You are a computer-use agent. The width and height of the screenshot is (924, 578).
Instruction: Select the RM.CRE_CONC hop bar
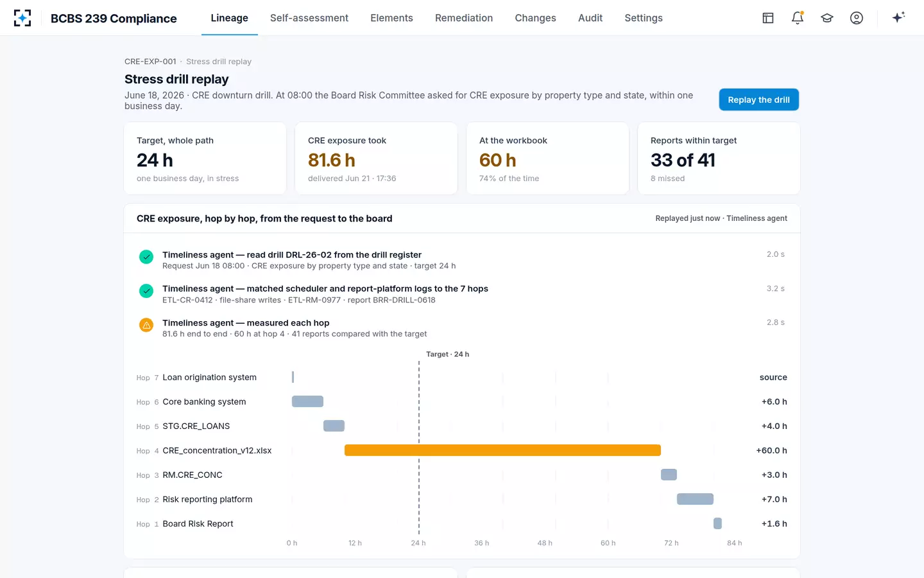(x=669, y=475)
